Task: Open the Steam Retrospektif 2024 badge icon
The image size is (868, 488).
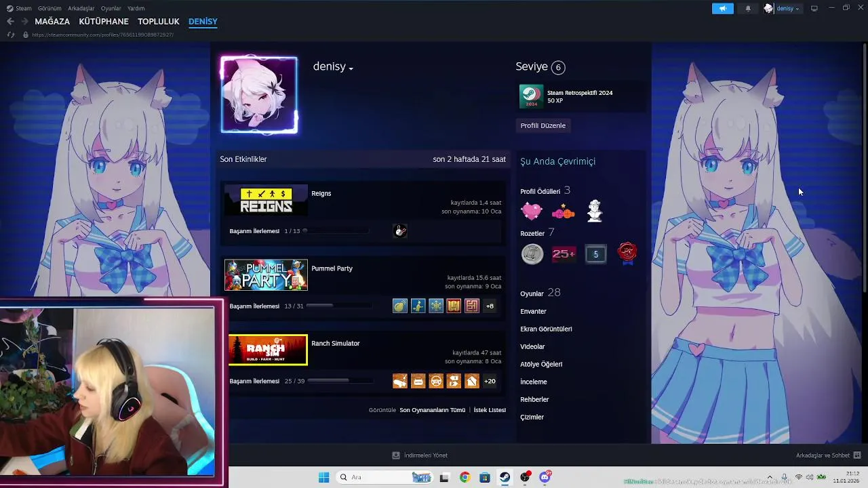Action: coord(531,96)
